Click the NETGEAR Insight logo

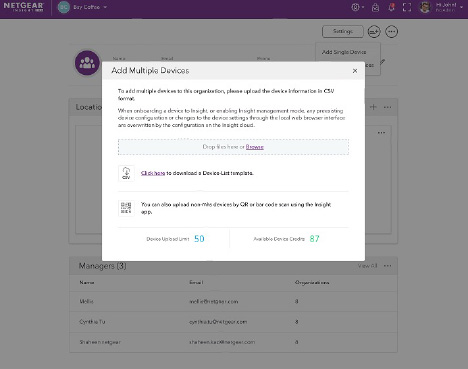pos(23,7)
